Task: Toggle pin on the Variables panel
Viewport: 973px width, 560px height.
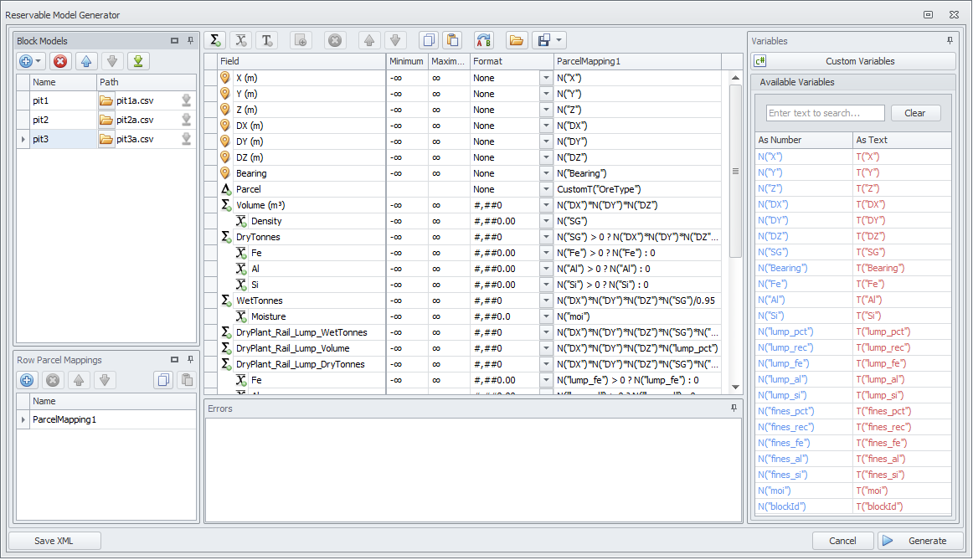Action: 950,40
